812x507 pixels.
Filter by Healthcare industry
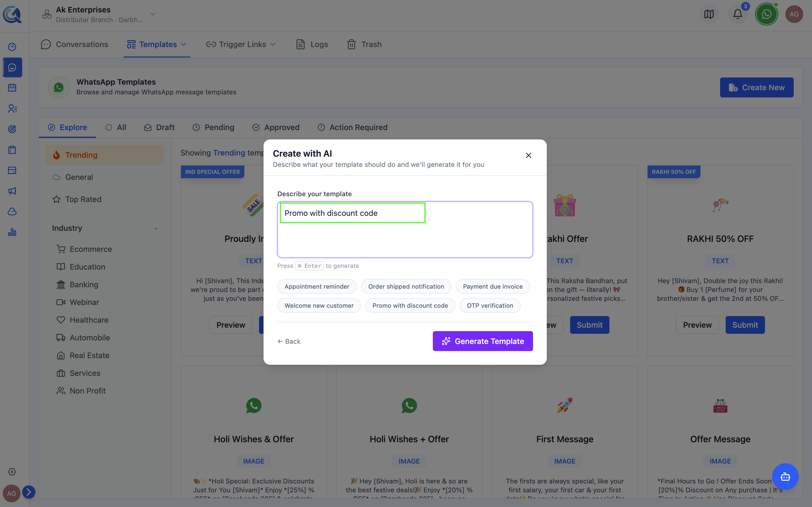[x=82, y=320]
